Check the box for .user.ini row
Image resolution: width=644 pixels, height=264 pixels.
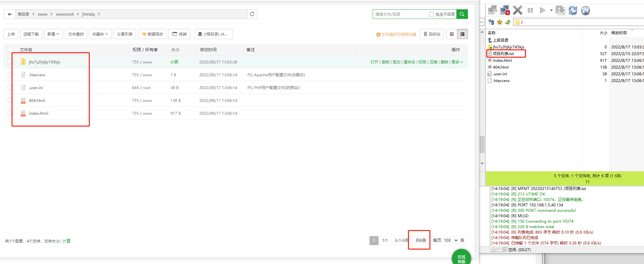point(10,87)
